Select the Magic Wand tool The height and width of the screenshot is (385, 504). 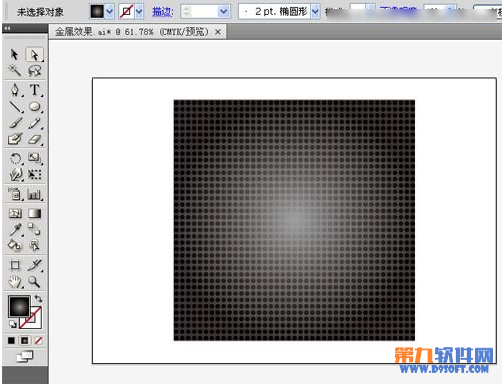click(15, 70)
